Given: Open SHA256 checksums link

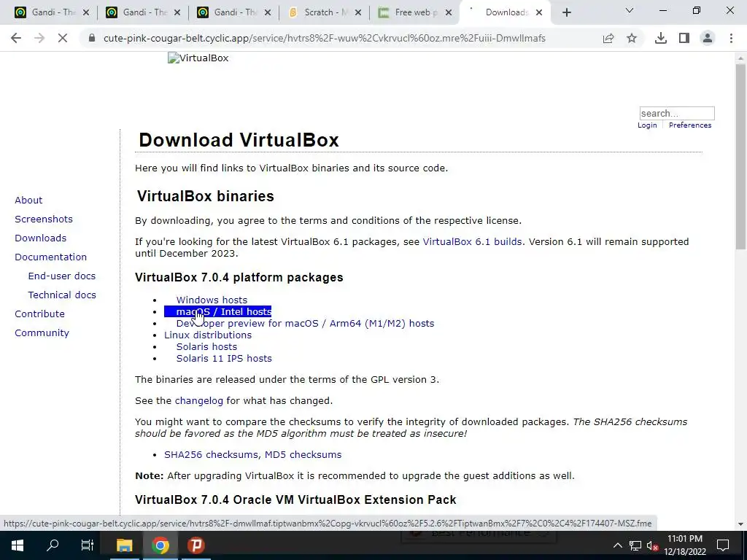Looking at the screenshot, I should pos(211,455).
